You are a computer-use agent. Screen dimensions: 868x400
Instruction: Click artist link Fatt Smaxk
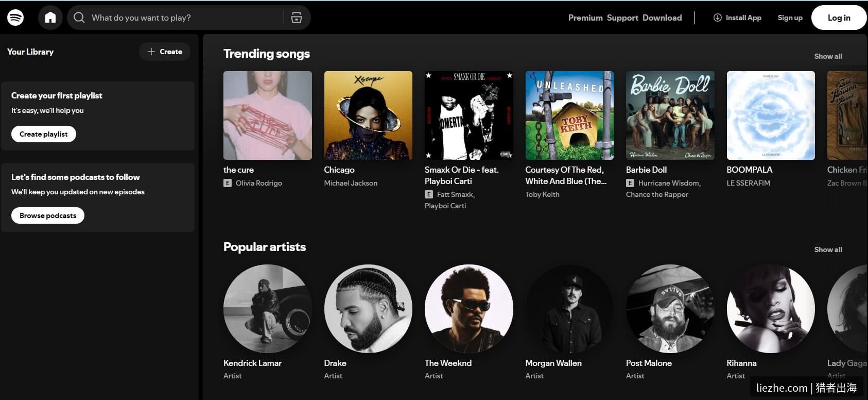tap(456, 194)
